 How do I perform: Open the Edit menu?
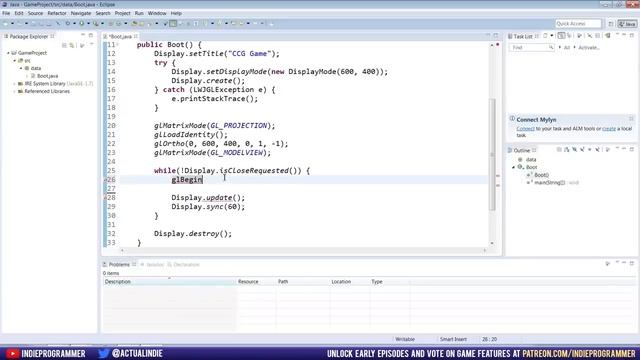(19, 13)
